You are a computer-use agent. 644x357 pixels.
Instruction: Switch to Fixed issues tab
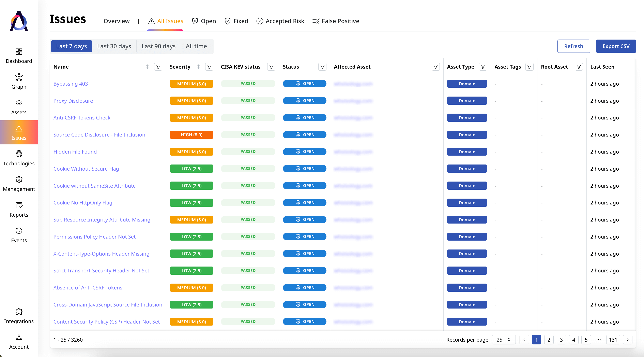[x=240, y=21]
